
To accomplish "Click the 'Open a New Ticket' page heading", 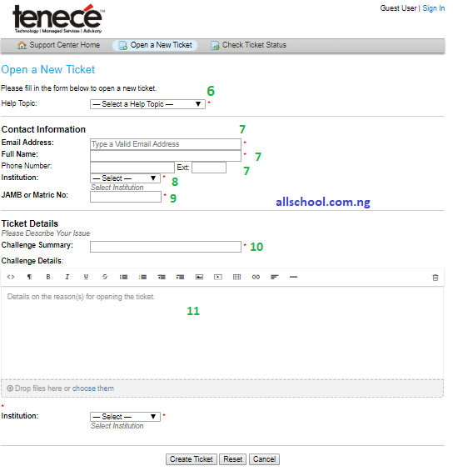I will [48, 70].
